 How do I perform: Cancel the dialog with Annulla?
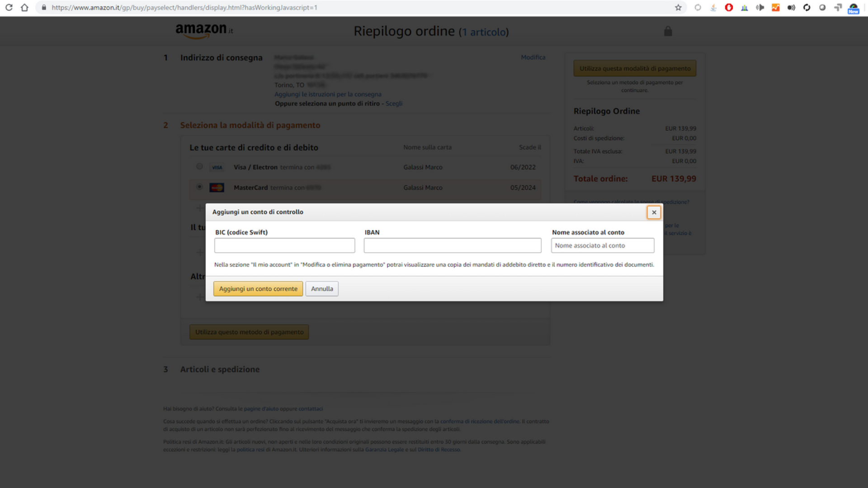pyautogui.click(x=322, y=289)
